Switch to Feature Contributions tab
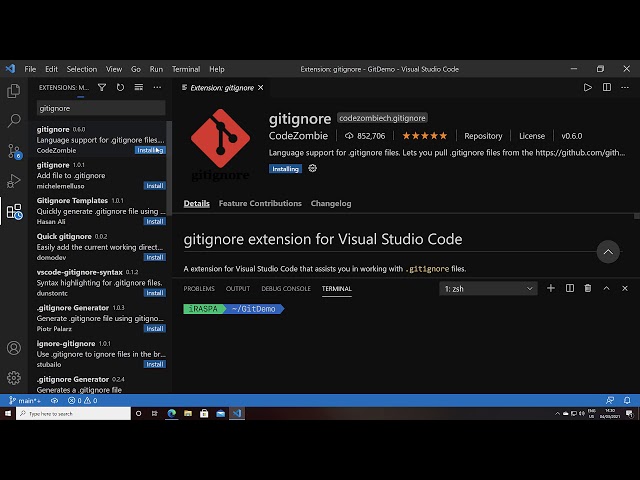 click(260, 203)
